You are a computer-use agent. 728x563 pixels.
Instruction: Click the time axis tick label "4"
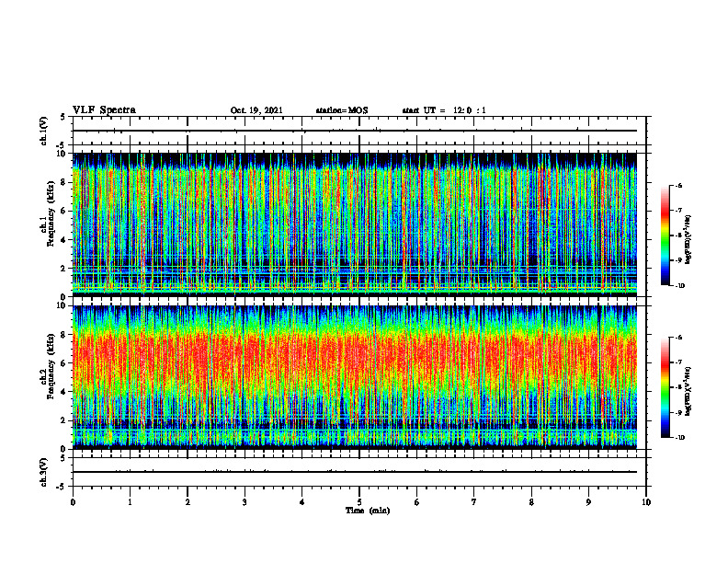coord(302,502)
